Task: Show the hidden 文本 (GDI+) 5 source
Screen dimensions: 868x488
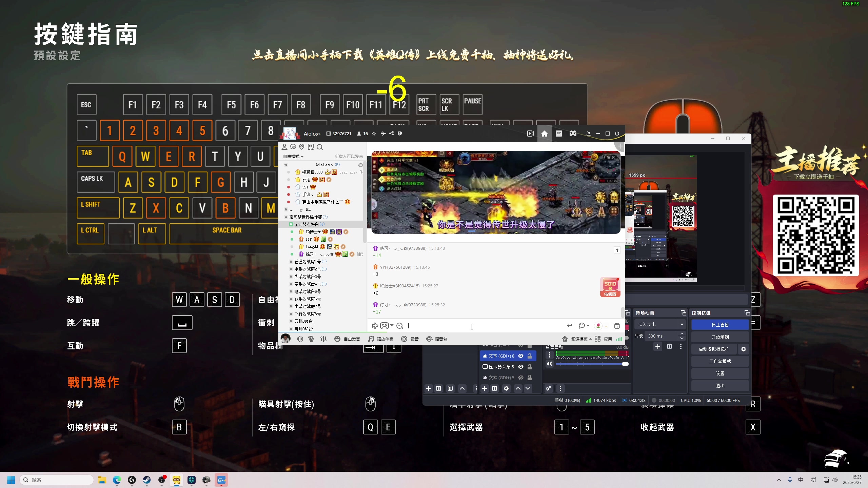Action: (521, 378)
